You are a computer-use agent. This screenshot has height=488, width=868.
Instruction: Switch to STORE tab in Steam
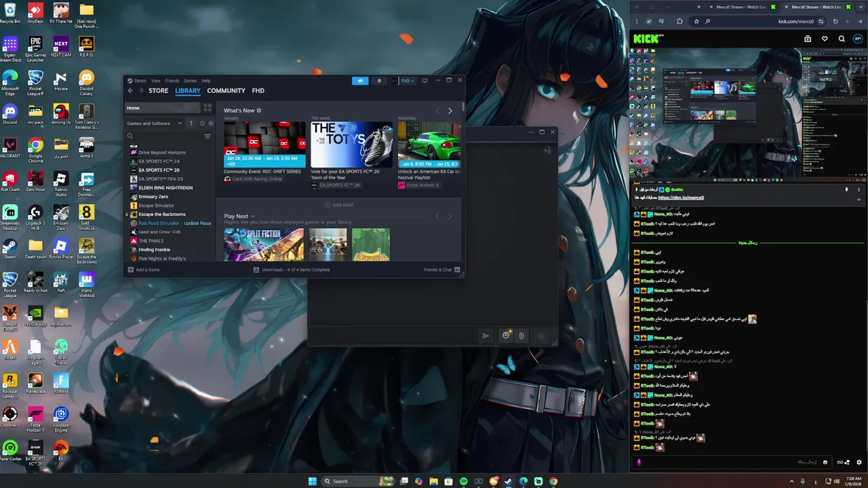click(158, 91)
